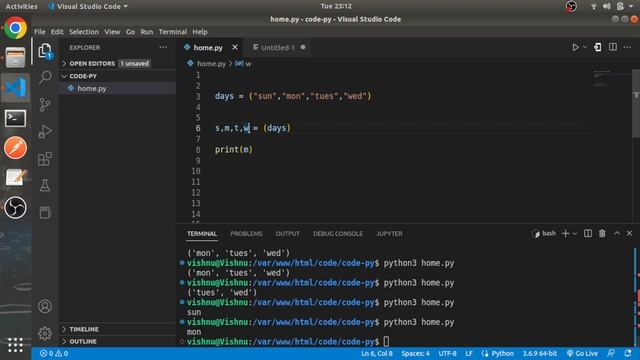Kill terminal with trash icon
The image size is (640, 360).
(x=602, y=233)
